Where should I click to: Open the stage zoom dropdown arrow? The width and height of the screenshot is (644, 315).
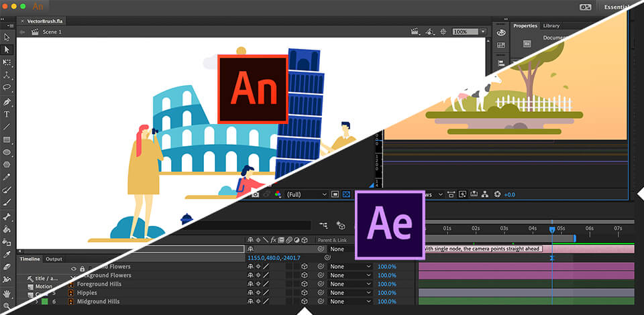click(x=483, y=31)
